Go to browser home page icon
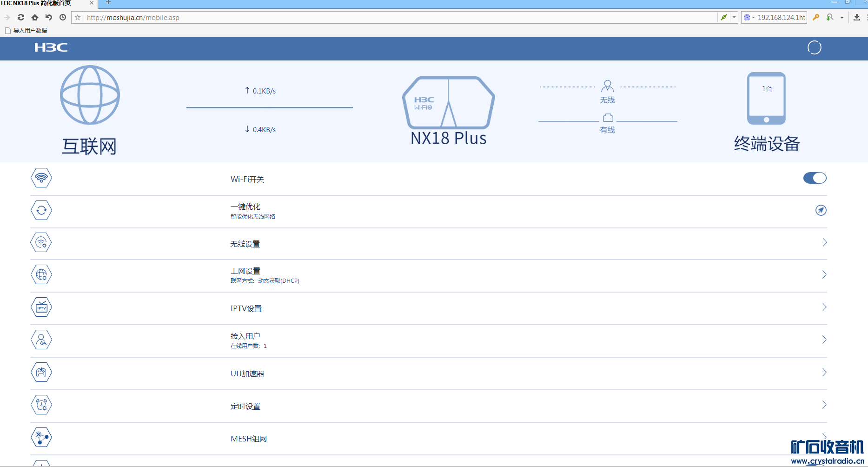 pyautogui.click(x=35, y=17)
